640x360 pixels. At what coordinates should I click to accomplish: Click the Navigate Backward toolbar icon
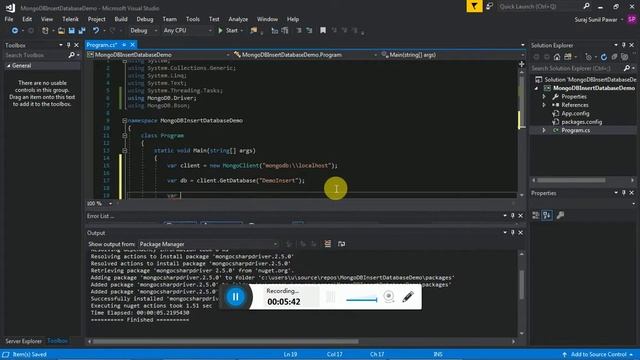pyautogui.click(x=15, y=31)
